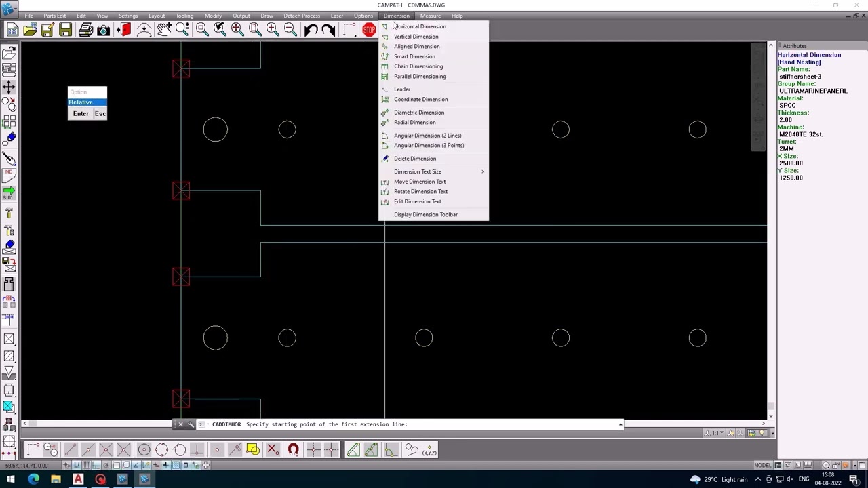Screen dimensions: 868x488
Task: Click the red magnet snap icon
Action: 293,449
